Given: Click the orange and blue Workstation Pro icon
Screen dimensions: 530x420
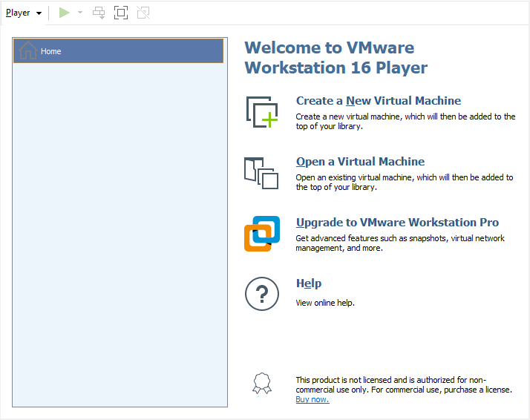Looking at the screenshot, I should [262, 234].
